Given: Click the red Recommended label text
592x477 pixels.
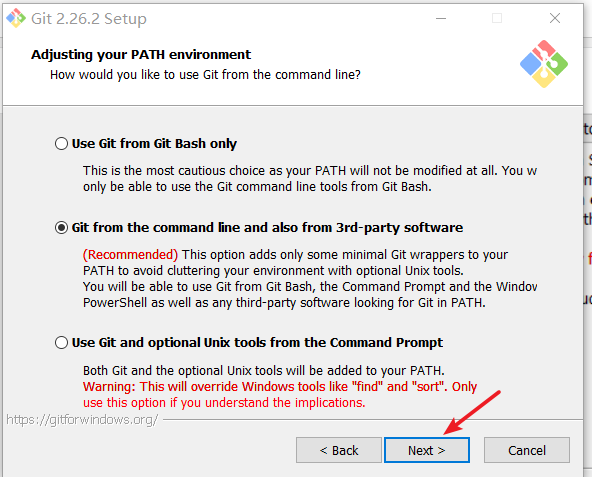Looking at the screenshot, I should (130, 255).
